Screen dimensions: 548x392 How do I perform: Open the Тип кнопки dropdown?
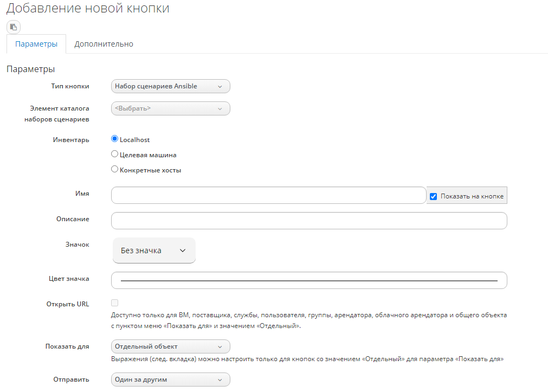[x=170, y=86]
